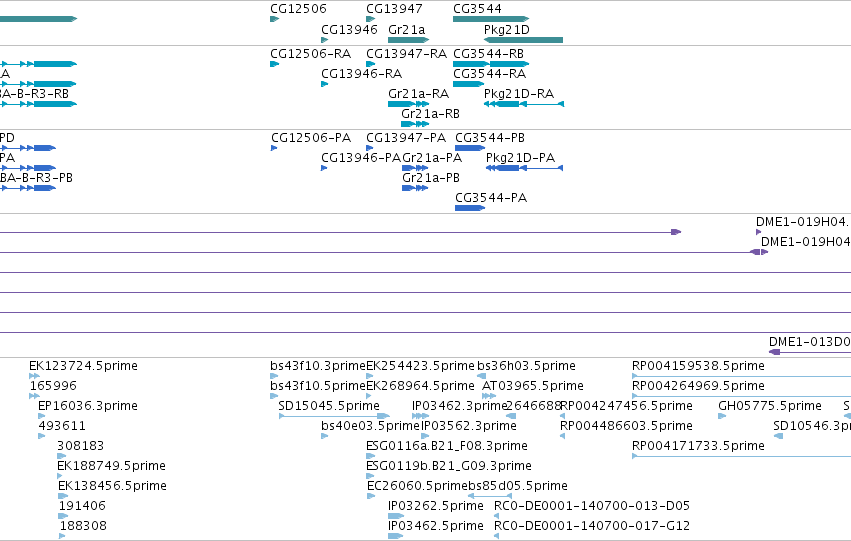The width and height of the screenshot is (851, 541).
Task: Select the RC0-DE0001-140700-013-D05 feature
Action: pos(592,506)
